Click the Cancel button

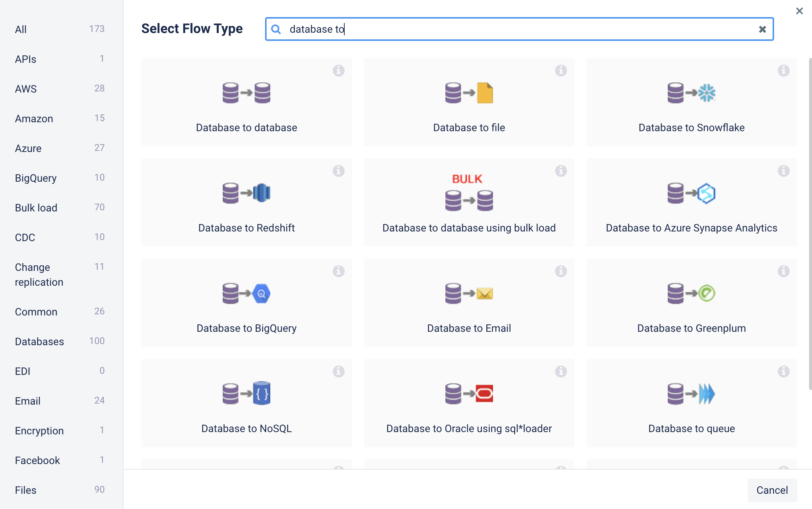point(772,490)
